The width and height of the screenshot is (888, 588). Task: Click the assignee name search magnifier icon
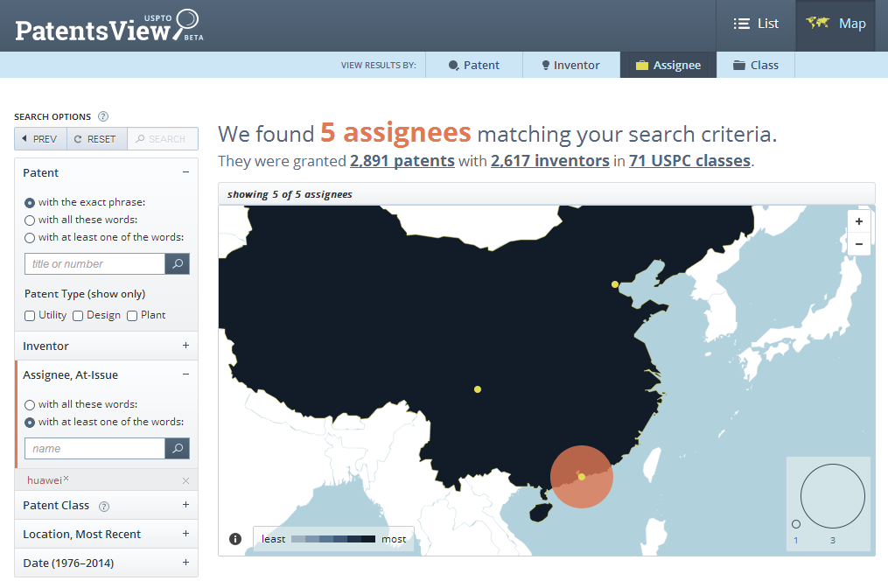click(x=177, y=449)
